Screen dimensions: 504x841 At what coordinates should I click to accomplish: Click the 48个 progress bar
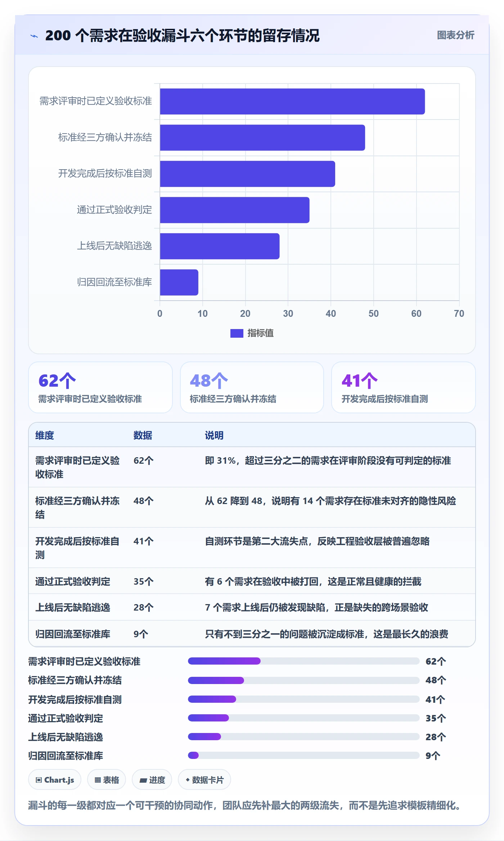pos(304,680)
